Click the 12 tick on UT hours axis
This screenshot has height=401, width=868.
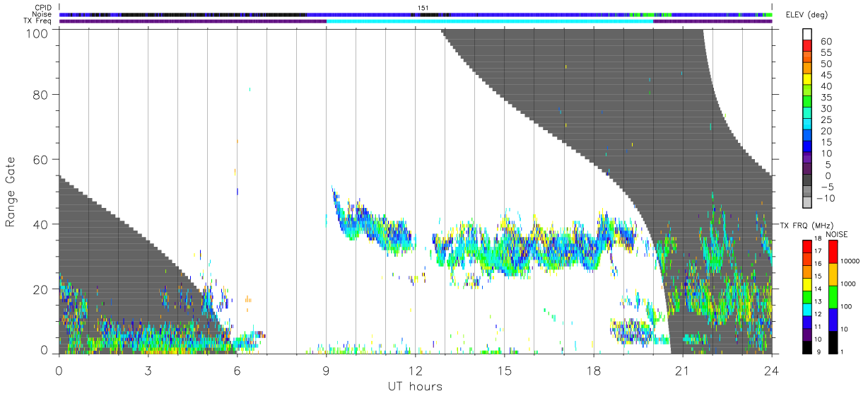(415, 370)
